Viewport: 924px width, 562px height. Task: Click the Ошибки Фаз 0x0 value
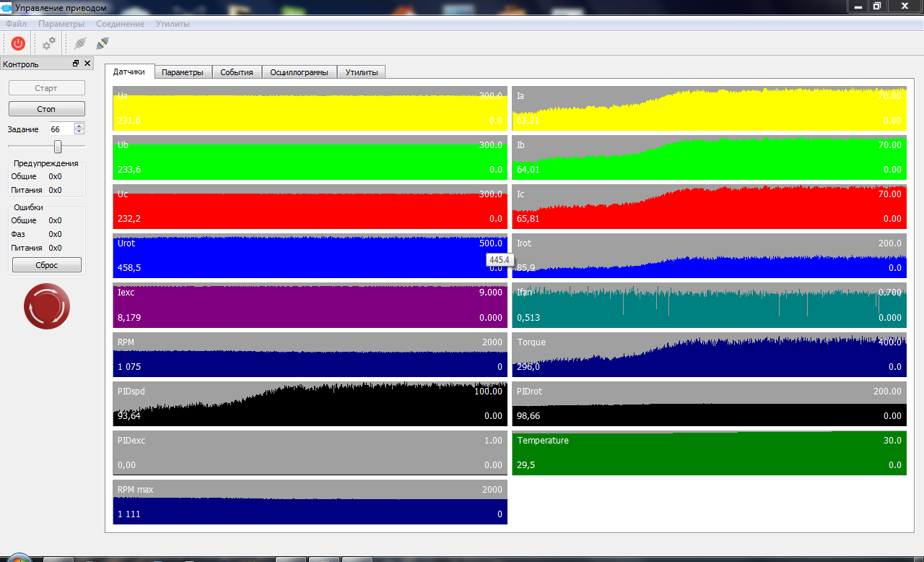[55, 234]
